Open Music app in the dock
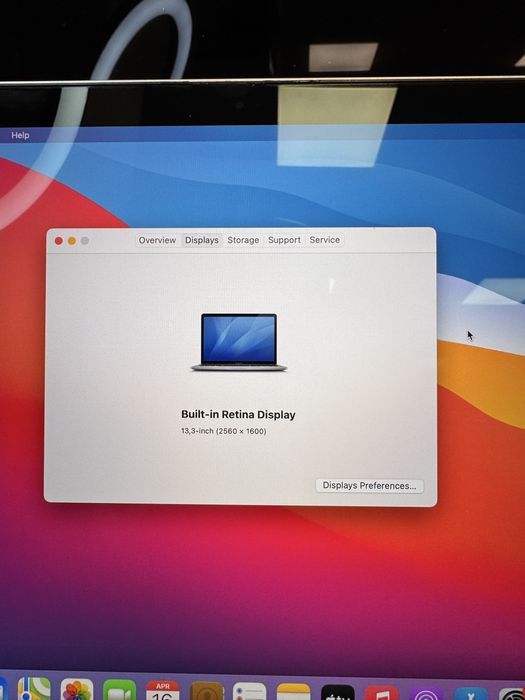 (x=382, y=693)
